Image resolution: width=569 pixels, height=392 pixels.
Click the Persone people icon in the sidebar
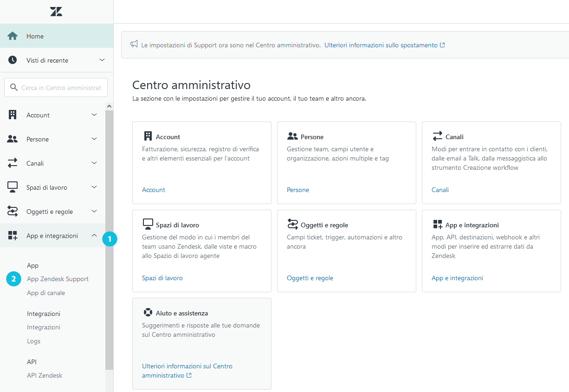click(13, 139)
